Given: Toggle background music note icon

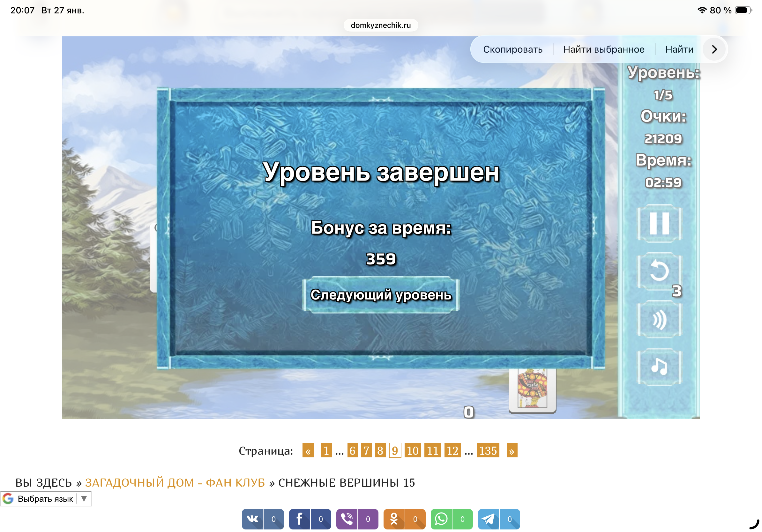Looking at the screenshot, I should (x=659, y=366).
